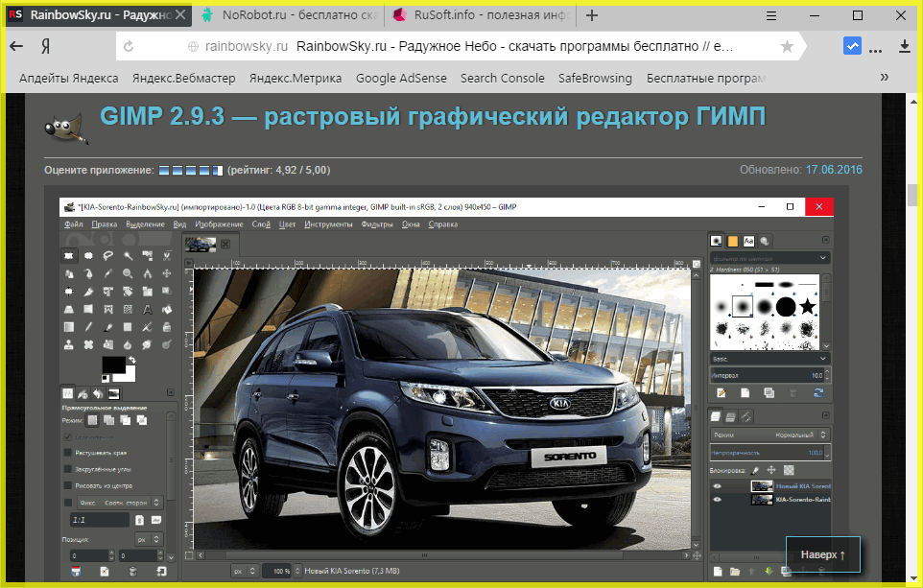Viewport: 923px width, 588px height.
Task: Select the Ellipse Select tool
Action: (88, 255)
